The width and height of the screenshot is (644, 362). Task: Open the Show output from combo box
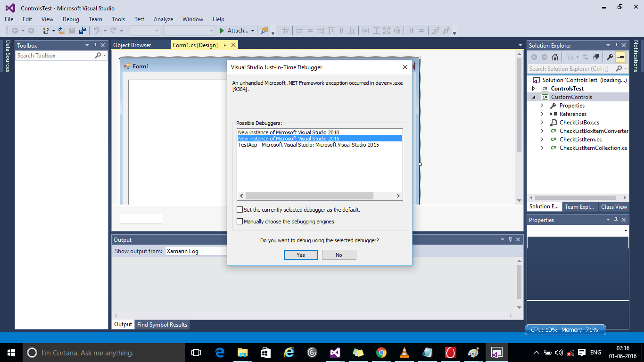197,251
